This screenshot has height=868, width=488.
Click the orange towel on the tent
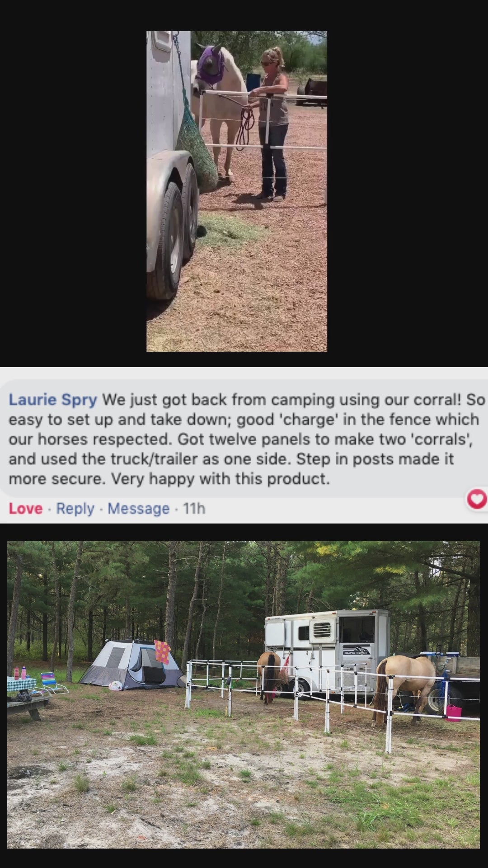pyautogui.click(x=162, y=651)
